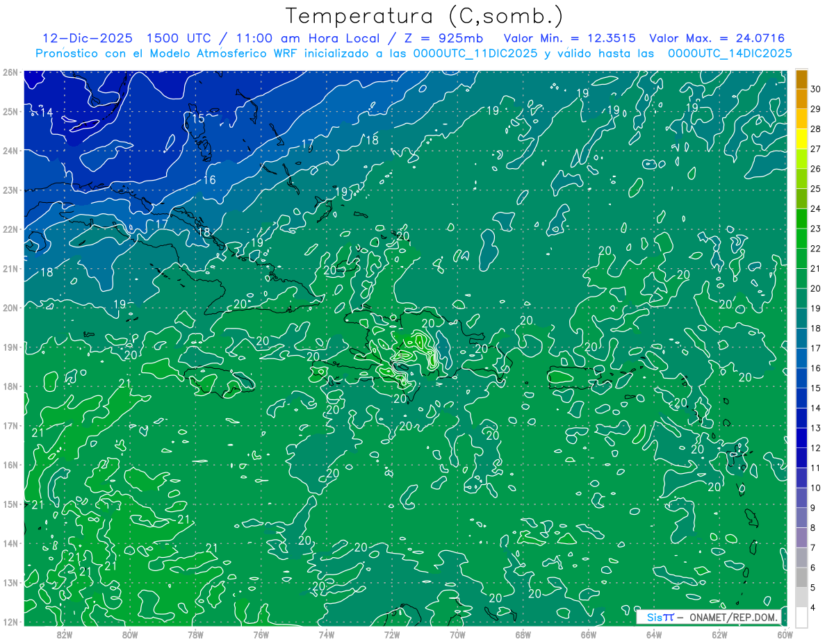Click the '72W' longitude axis label

pyautogui.click(x=391, y=634)
